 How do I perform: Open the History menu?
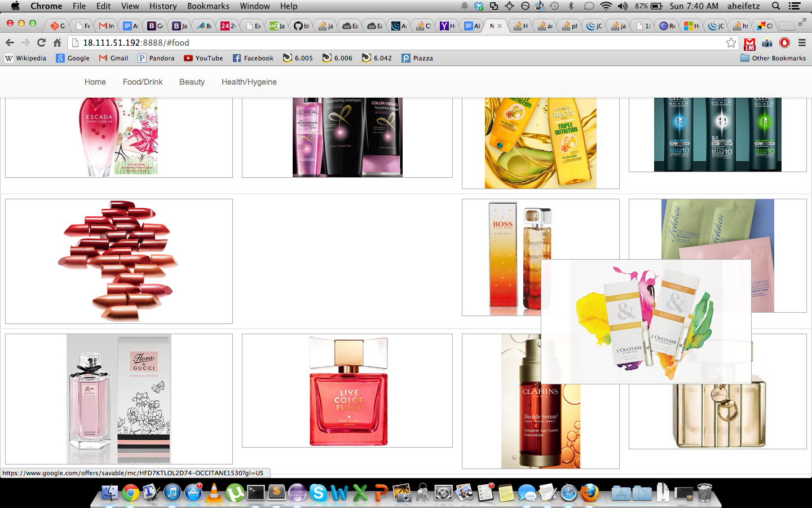coord(163,6)
